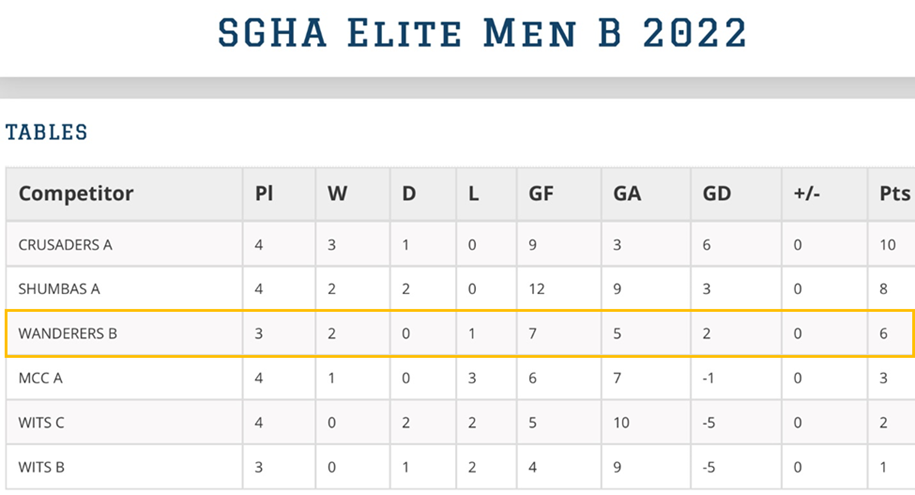915x495 pixels.
Task: Select the WITS C team name
Action: click(41, 423)
